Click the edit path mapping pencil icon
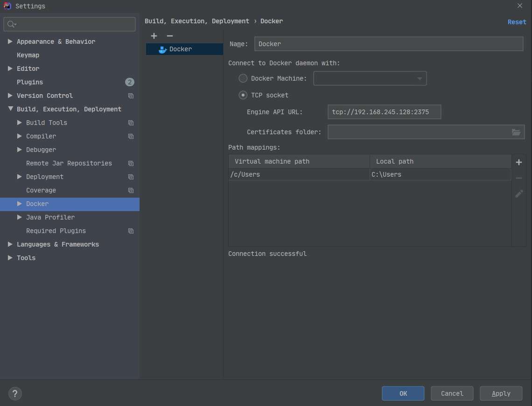The width and height of the screenshot is (532, 406). click(x=519, y=193)
